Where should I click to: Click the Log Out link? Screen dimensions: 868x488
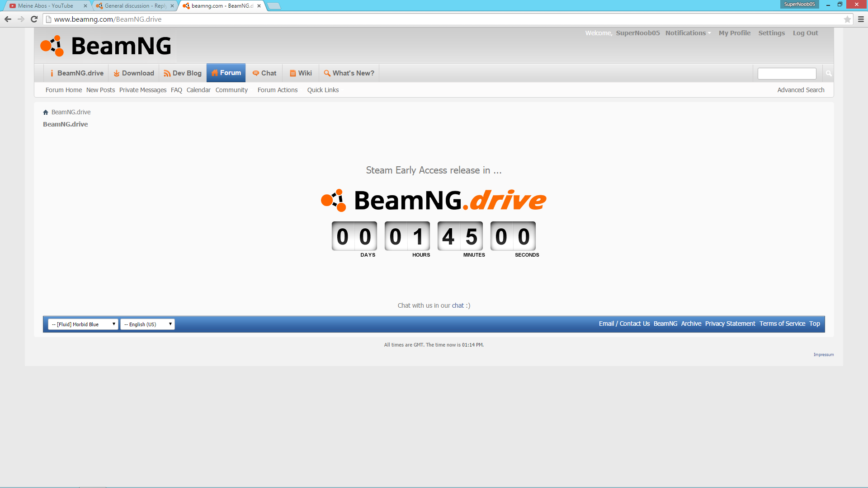pos(806,33)
